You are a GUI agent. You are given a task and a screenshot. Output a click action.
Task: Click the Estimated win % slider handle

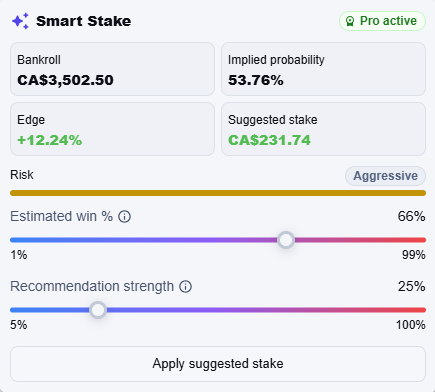pyautogui.click(x=286, y=240)
